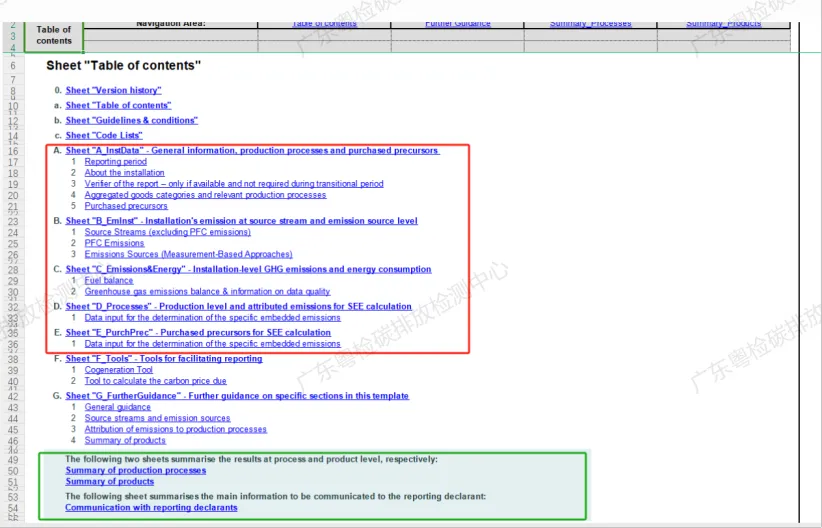The height and width of the screenshot is (528, 822).
Task: Go to Sheet "Guidelines & conditions"
Action: pos(131,120)
